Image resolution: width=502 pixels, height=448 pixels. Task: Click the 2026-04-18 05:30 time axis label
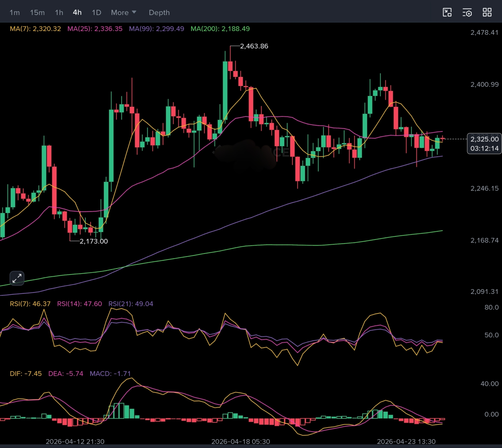[240, 441]
